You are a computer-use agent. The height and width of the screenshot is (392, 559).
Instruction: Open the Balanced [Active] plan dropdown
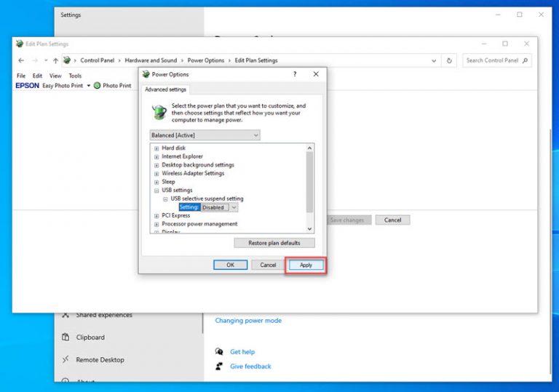(x=205, y=135)
